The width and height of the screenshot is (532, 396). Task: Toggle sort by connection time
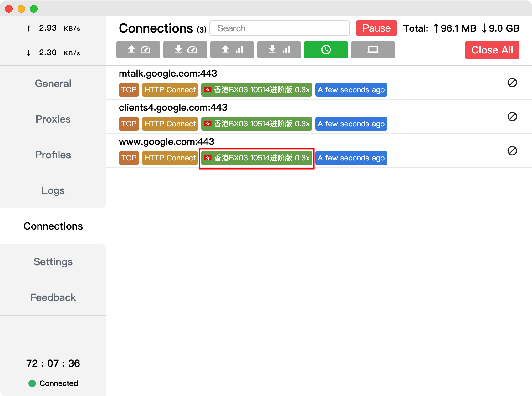pos(326,50)
